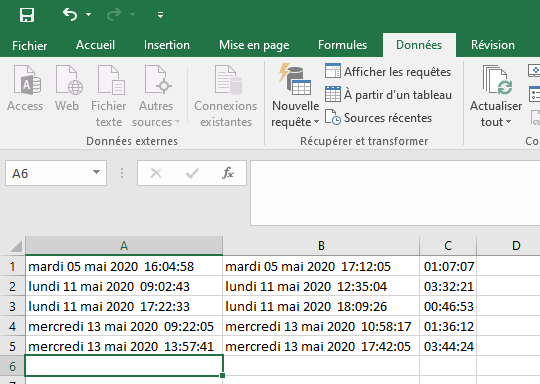
Task: Expand the Nouvelle requête dropdown
Action: 295,114
